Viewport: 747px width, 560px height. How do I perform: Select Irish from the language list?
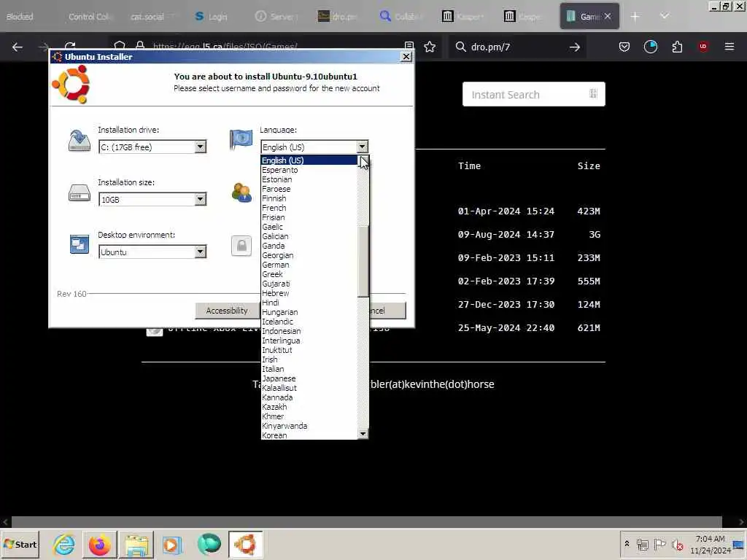click(x=270, y=359)
